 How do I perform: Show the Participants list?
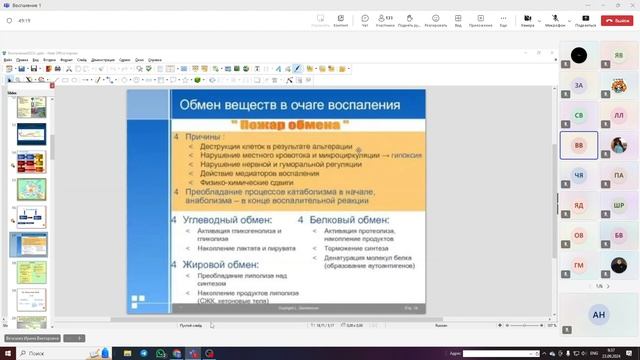pyautogui.click(x=385, y=20)
